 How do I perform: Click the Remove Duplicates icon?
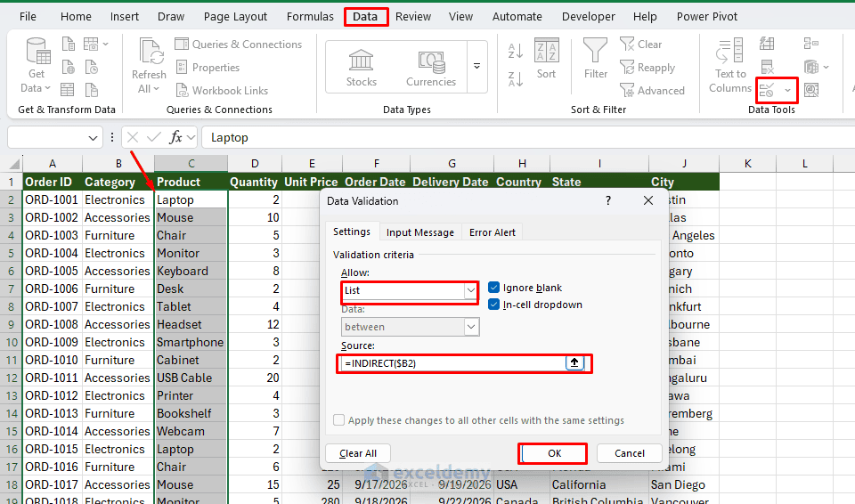pos(767,67)
